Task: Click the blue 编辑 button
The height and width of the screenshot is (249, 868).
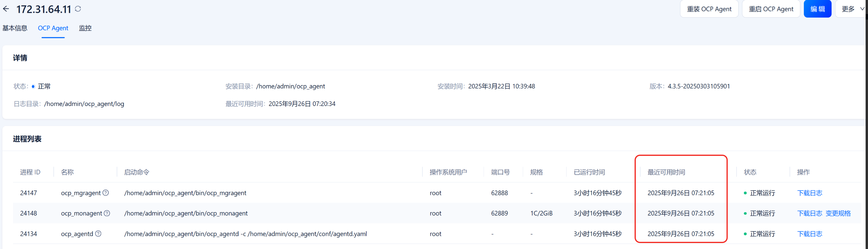Action: click(x=818, y=9)
